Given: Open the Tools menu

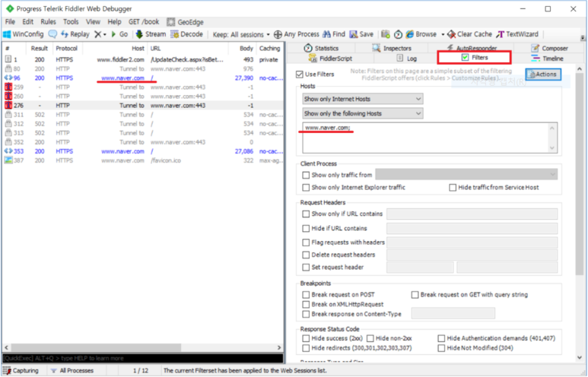Looking at the screenshot, I should coord(71,22).
